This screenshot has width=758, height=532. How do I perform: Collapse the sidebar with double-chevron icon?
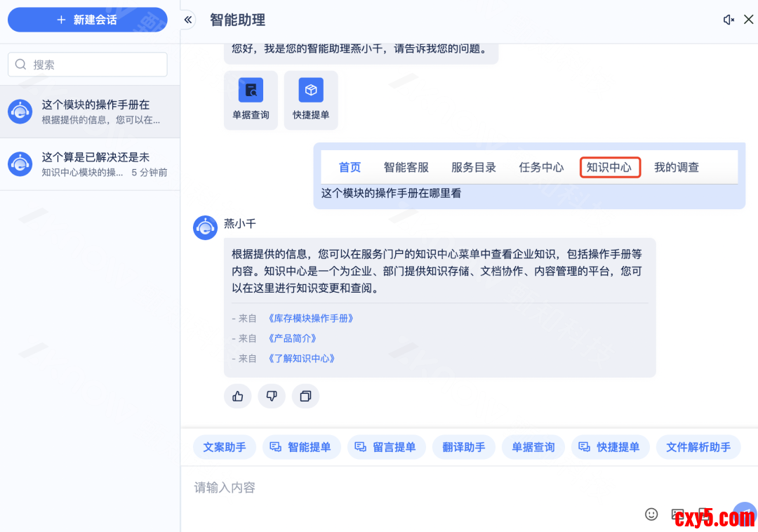click(x=188, y=20)
